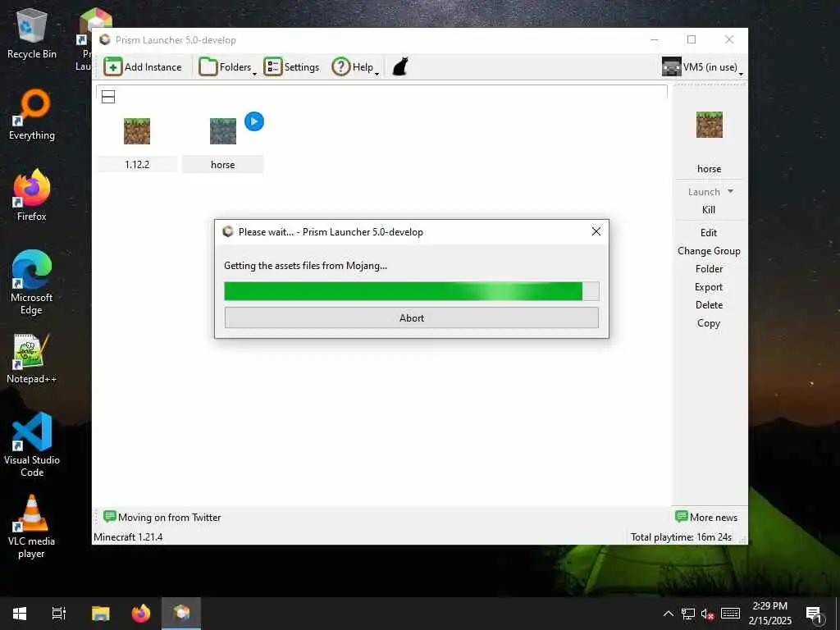Click the Total playtime status text
840x630 pixels.
(681, 536)
